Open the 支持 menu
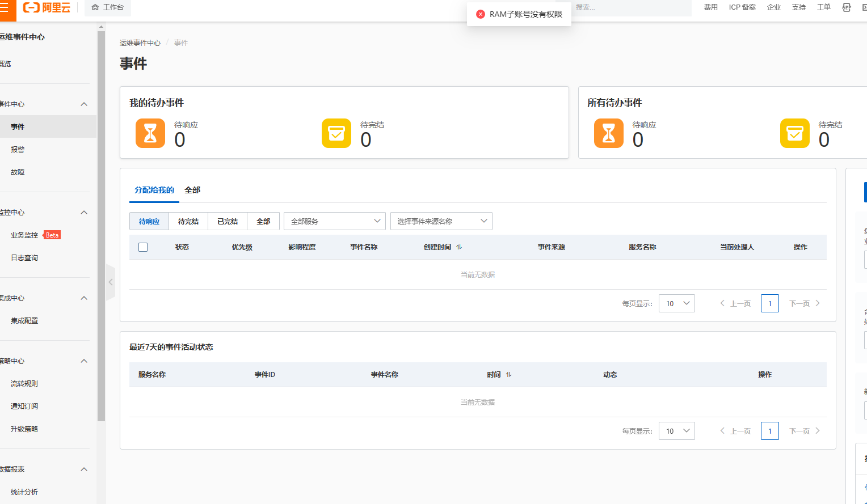This screenshot has height=504, width=867. [799, 7]
